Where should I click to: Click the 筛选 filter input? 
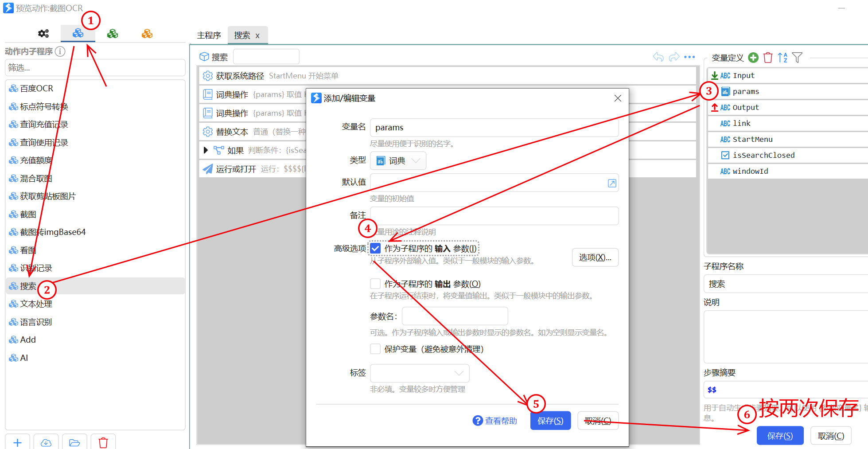[95, 68]
